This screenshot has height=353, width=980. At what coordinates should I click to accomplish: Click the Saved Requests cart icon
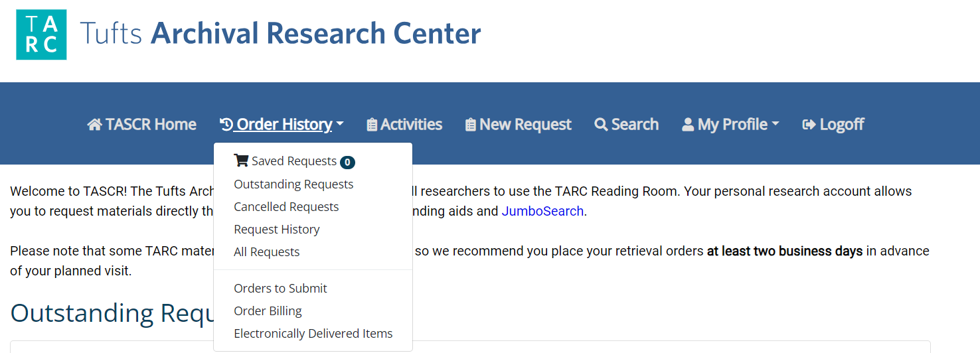pyautogui.click(x=241, y=161)
